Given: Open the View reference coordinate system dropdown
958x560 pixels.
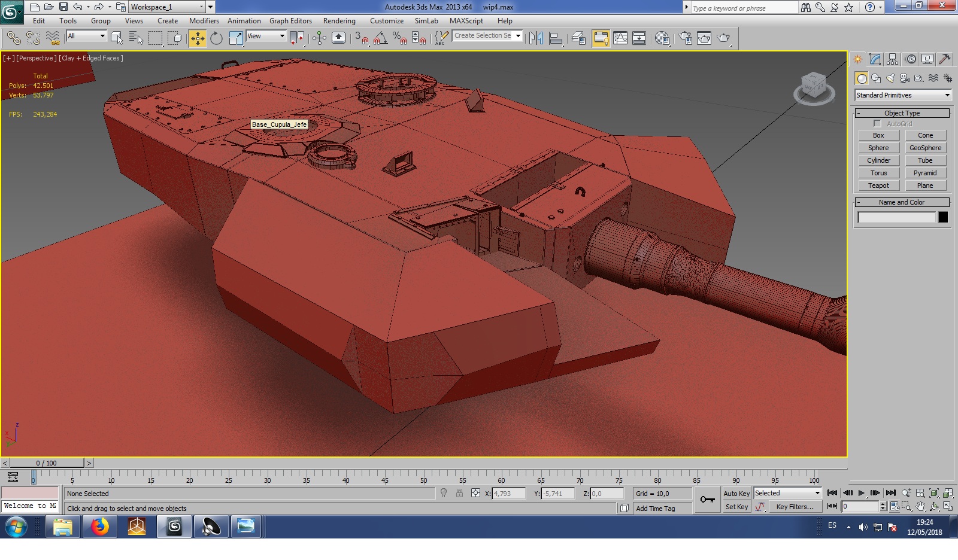Looking at the screenshot, I should pyautogui.click(x=266, y=36).
